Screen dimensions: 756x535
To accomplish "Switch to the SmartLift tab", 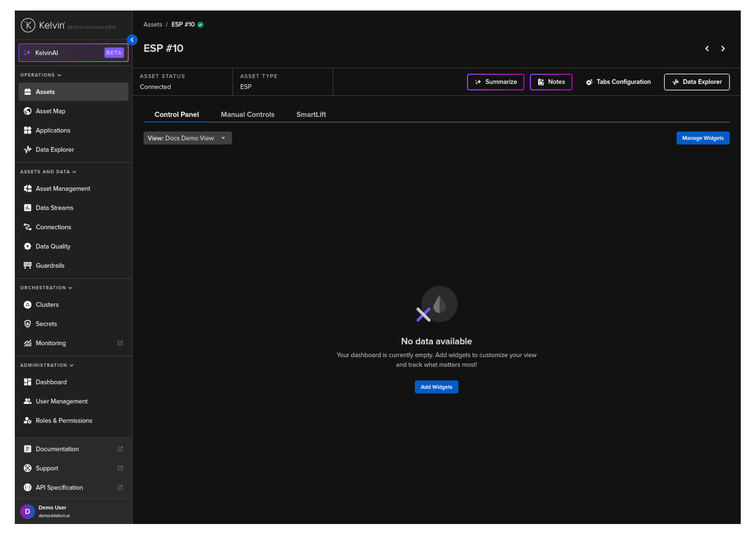I will pyautogui.click(x=311, y=115).
